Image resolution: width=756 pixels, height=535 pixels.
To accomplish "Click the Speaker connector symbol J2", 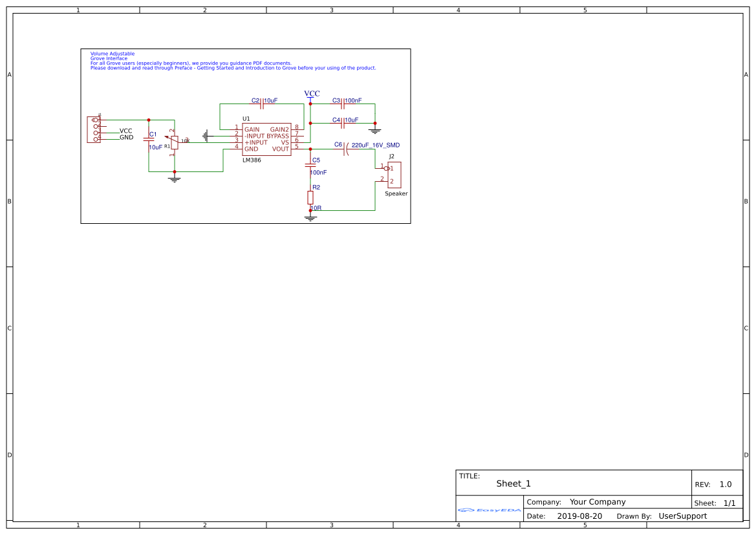I will click(395, 174).
